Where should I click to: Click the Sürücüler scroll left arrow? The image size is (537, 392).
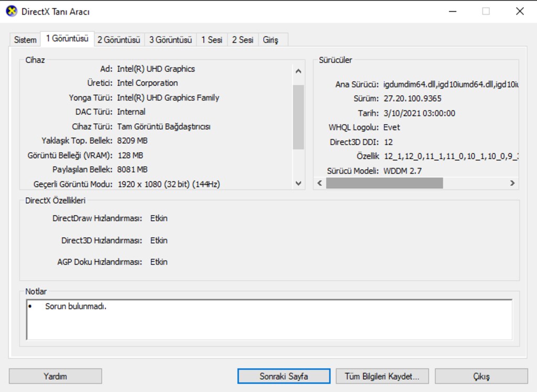(x=319, y=183)
